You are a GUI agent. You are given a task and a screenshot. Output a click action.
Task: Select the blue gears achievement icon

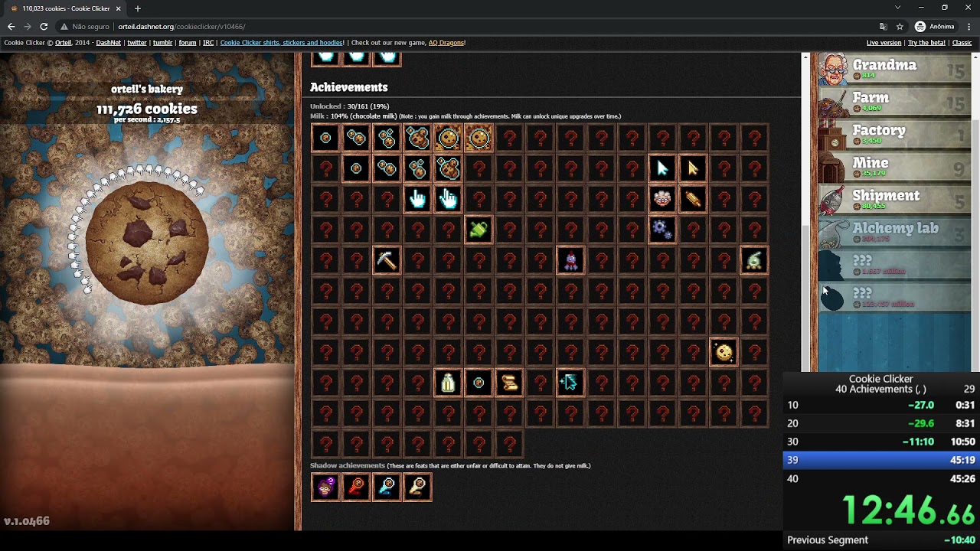662,230
